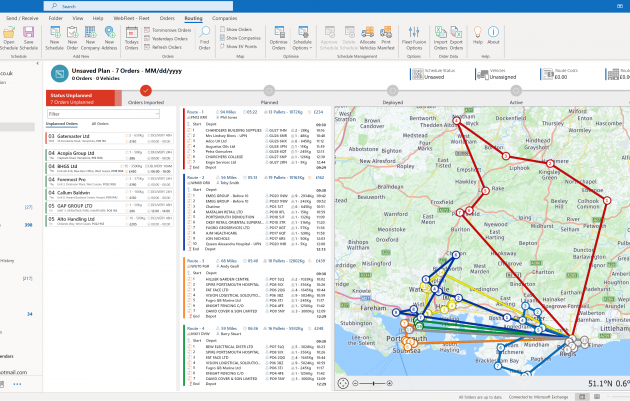Viewport: 630px width, 401px height.
Task: Open the About icon in ribbon
Action: (x=494, y=36)
